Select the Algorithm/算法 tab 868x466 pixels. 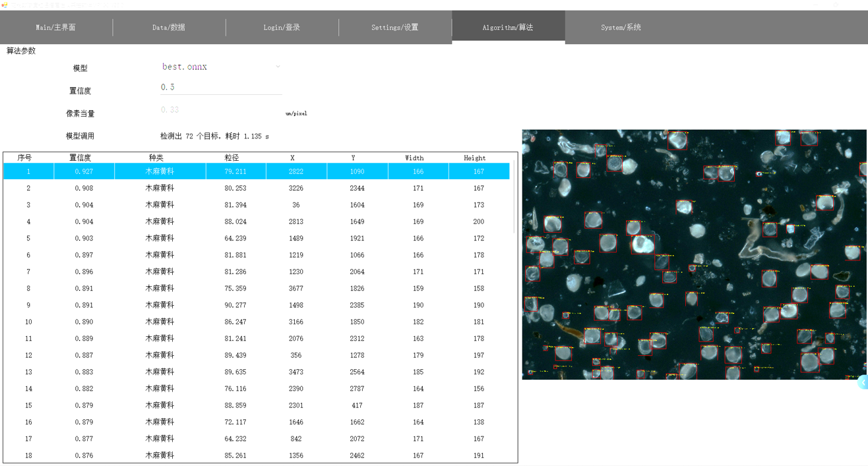508,28
